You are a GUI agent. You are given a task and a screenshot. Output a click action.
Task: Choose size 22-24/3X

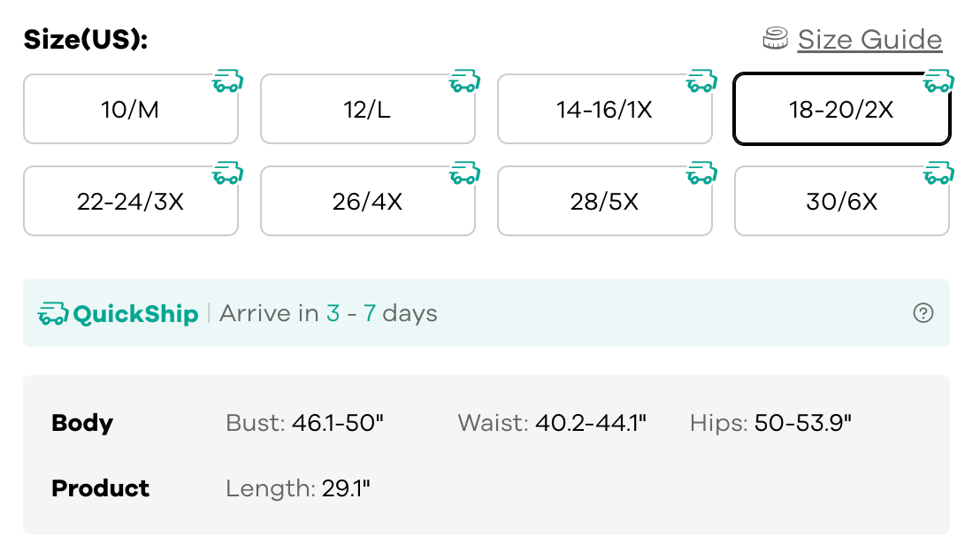130,202
